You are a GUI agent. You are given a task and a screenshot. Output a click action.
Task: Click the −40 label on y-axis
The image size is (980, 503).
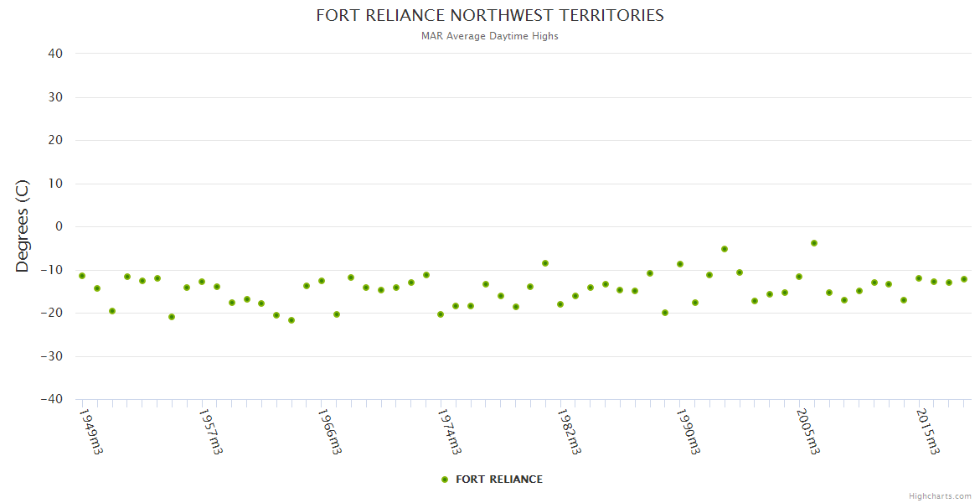coord(52,400)
